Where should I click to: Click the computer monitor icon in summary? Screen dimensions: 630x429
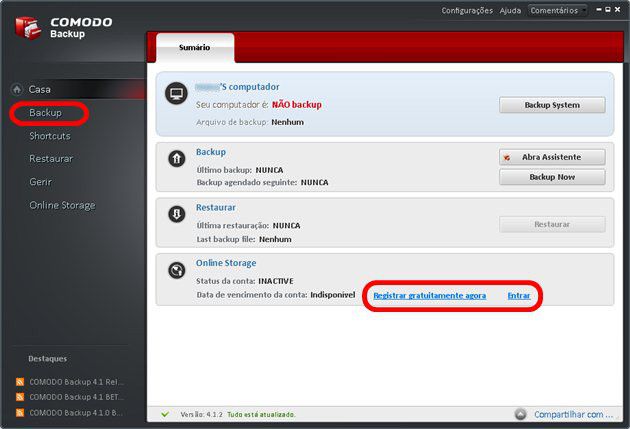pyautogui.click(x=176, y=93)
